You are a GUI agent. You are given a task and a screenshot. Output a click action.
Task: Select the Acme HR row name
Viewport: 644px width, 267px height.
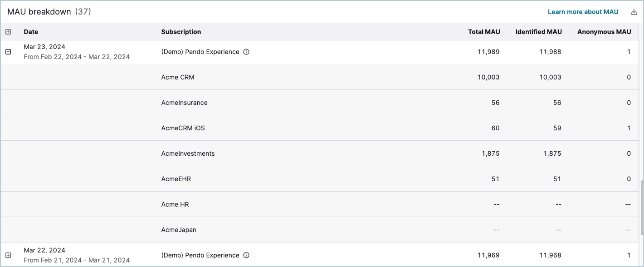175,204
